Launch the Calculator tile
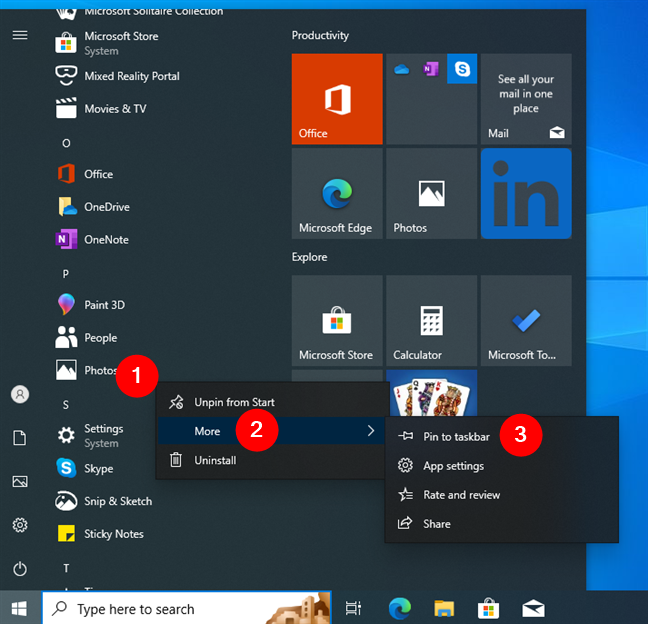 (431, 321)
